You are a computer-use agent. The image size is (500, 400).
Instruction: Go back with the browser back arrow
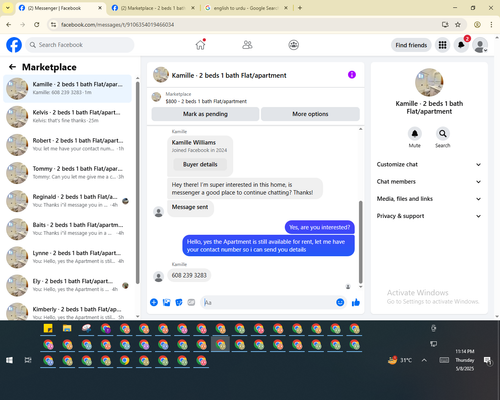click(x=9, y=24)
